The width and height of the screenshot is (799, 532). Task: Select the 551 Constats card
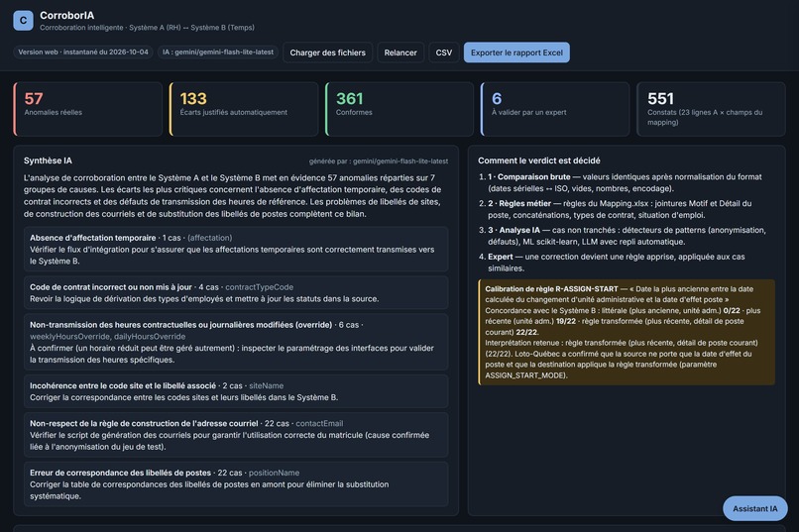coord(711,109)
